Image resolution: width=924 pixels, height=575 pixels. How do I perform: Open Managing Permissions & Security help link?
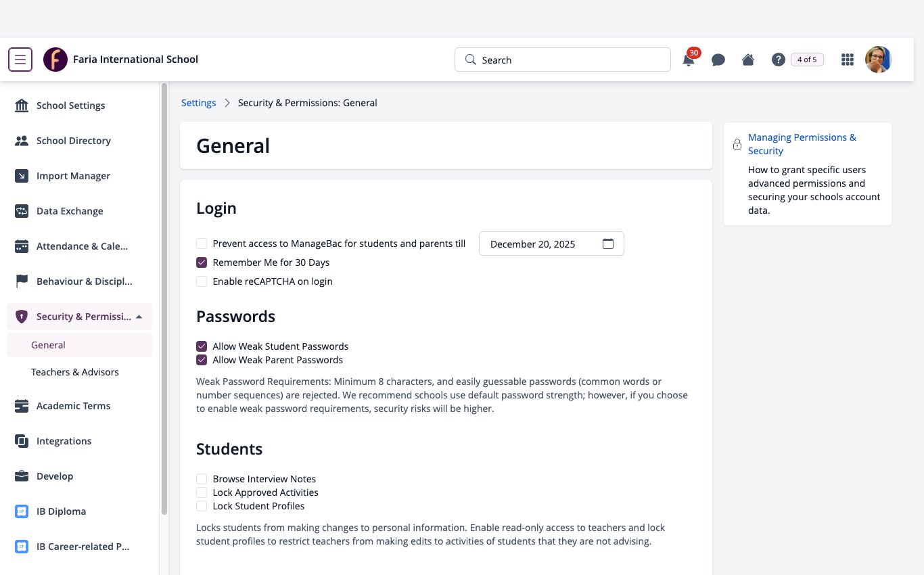(802, 144)
